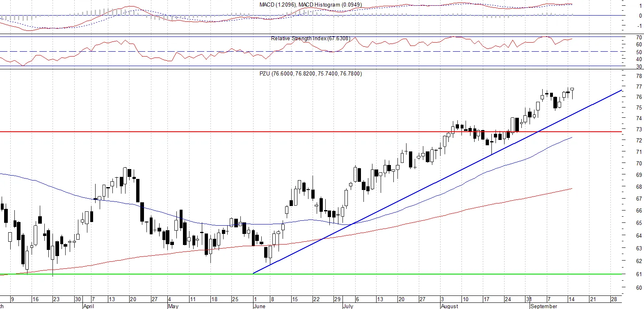The image size is (644, 309).
Task: Click the Relative Strength Index title label
Action: point(311,39)
